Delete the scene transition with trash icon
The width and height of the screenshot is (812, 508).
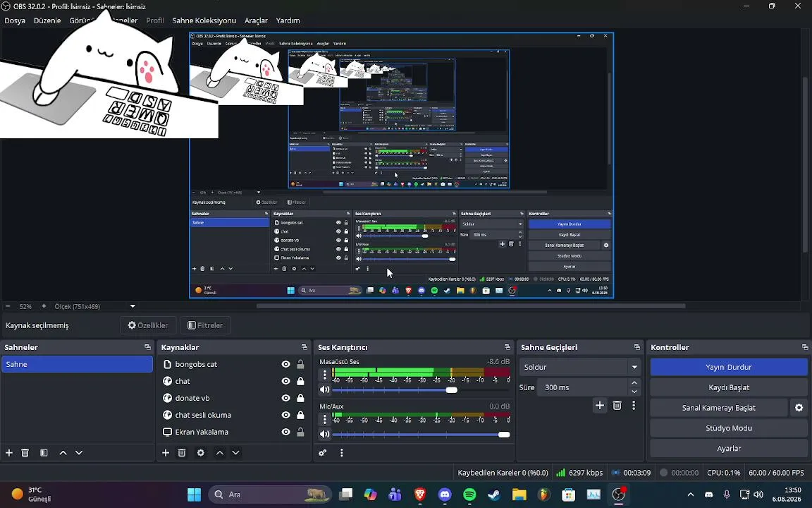coord(617,406)
